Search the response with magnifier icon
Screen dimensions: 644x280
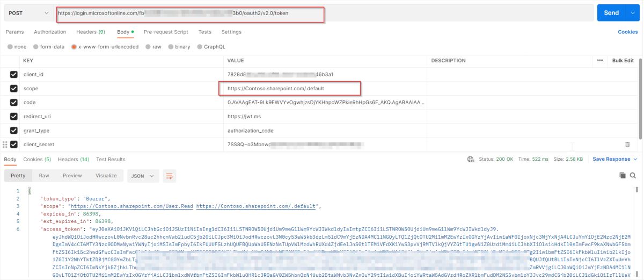(x=633, y=176)
